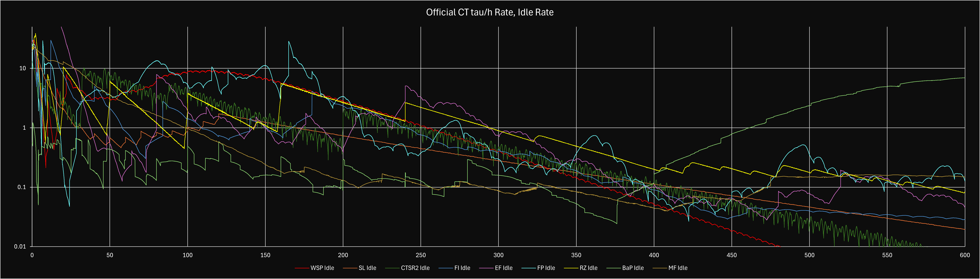Click the x-axis label 450
This screenshot has width=980, height=279.
[x=732, y=255]
